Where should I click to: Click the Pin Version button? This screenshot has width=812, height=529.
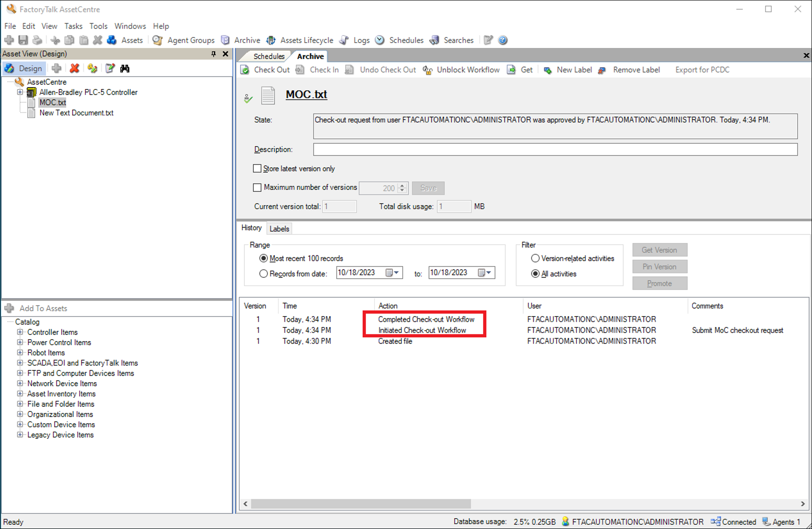660,267
